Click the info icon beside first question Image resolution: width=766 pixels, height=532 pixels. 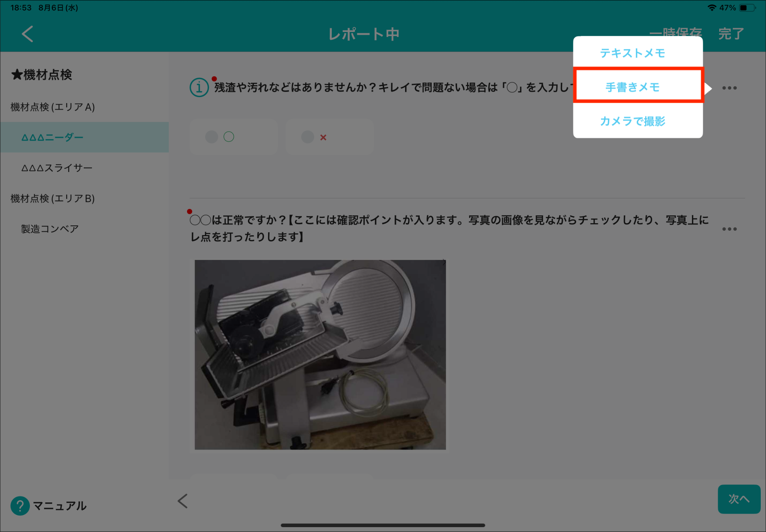coord(199,87)
